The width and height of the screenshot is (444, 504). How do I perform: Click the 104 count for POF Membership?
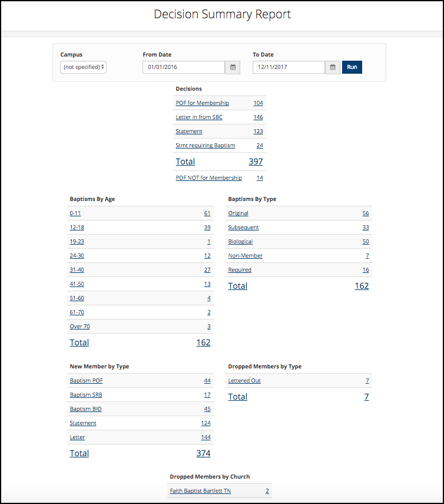[x=258, y=103]
